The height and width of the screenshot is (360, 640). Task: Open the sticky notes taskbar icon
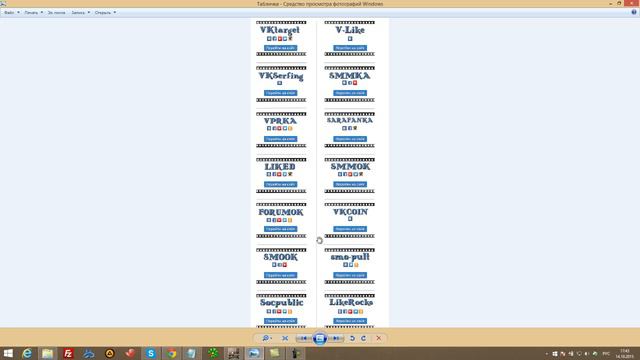pyautogui.click(x=275, y=353)
